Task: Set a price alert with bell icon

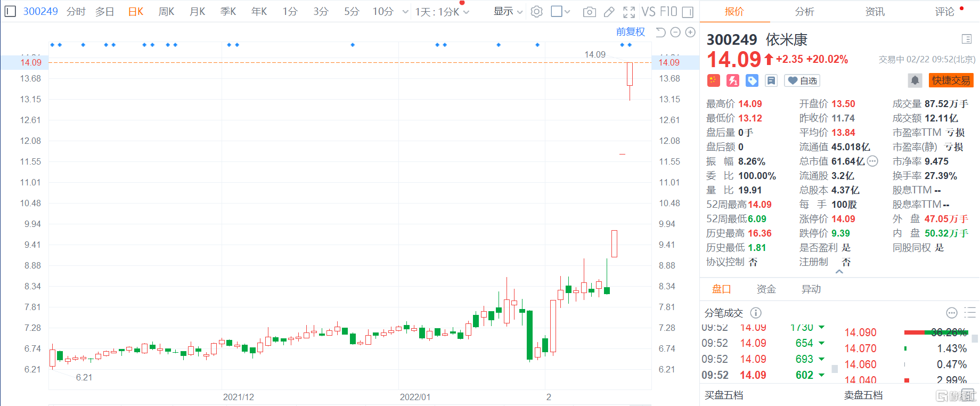Action: point(915,80)
